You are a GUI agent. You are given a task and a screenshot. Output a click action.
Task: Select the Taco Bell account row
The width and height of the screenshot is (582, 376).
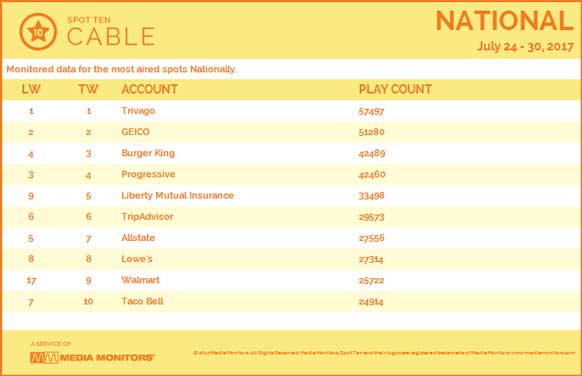click(291, 301)
